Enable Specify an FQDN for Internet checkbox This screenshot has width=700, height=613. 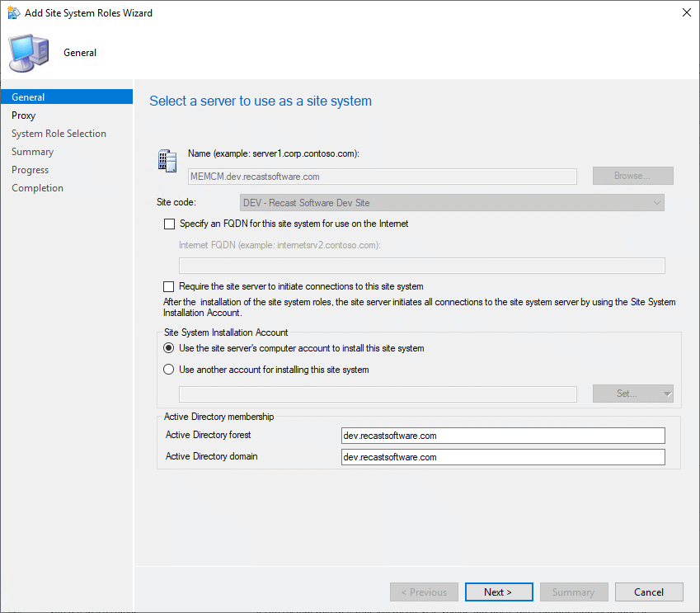click(170, 224)
